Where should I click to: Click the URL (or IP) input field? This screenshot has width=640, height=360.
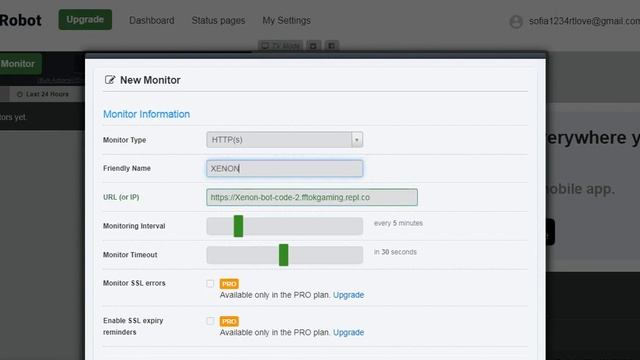tap(312, 197)
